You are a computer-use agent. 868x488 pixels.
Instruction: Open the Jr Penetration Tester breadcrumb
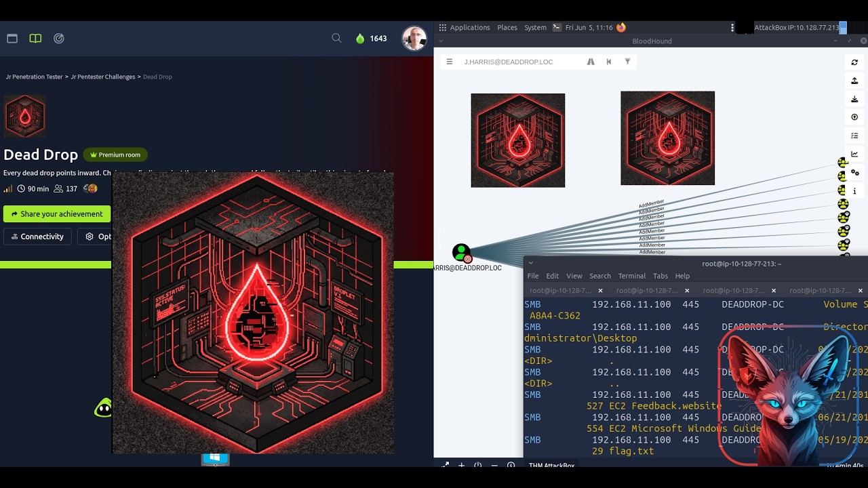tap(35, 77)
